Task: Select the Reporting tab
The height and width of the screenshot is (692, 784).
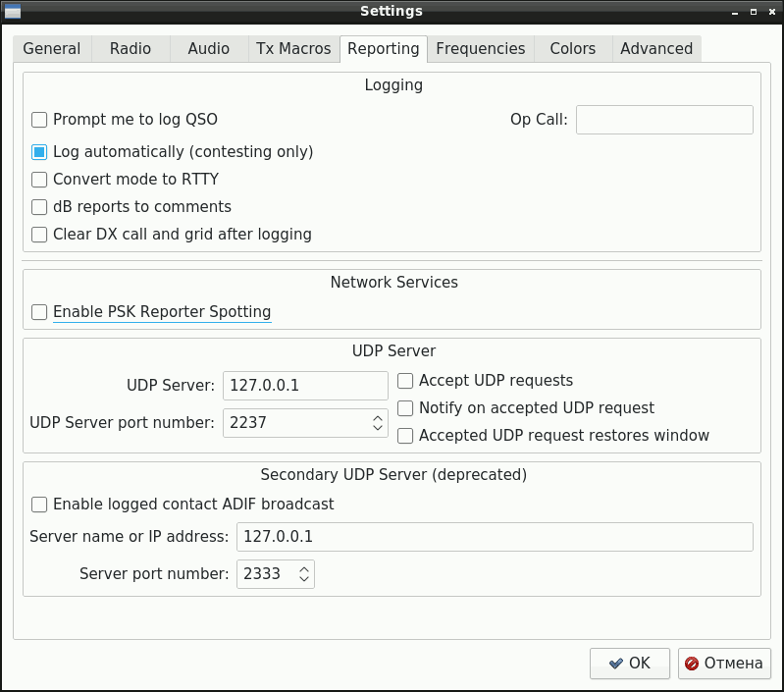Action: coord(384,49)
